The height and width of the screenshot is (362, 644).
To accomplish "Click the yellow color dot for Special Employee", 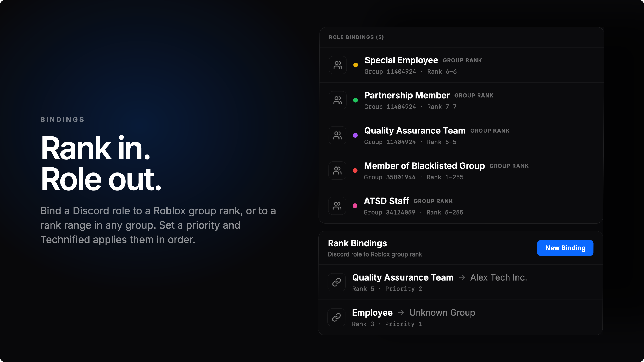I will (x=356, y=65).
